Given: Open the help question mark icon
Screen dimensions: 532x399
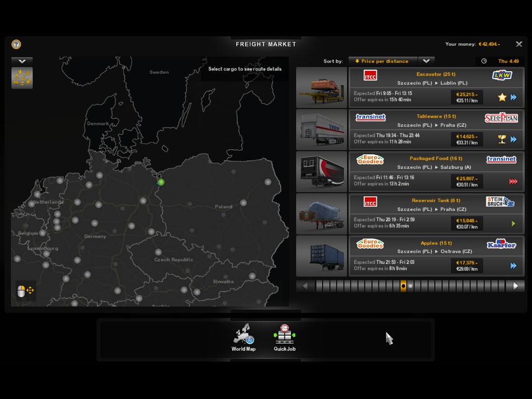Looking at the screenshot, I should [x=16, y=44].
